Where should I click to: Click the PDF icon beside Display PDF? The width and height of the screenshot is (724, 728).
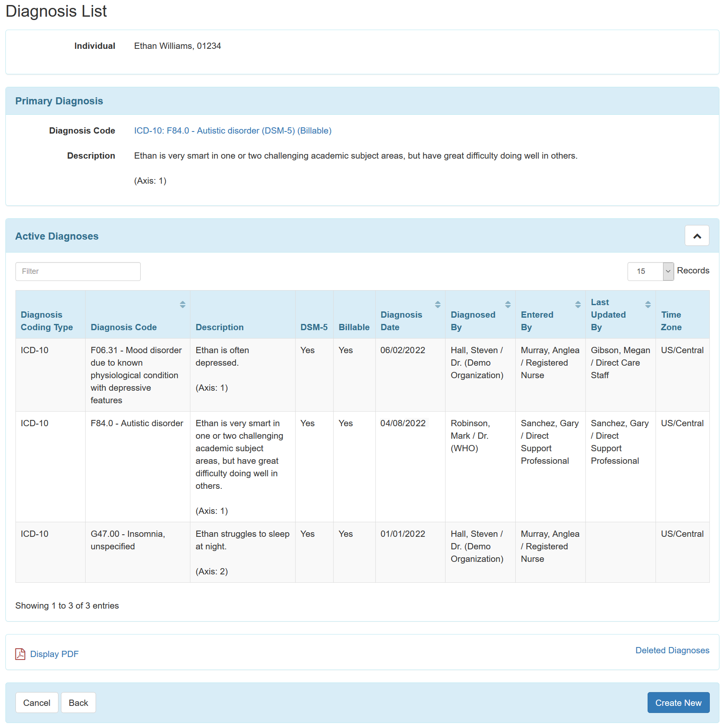[x=20, y=654]
